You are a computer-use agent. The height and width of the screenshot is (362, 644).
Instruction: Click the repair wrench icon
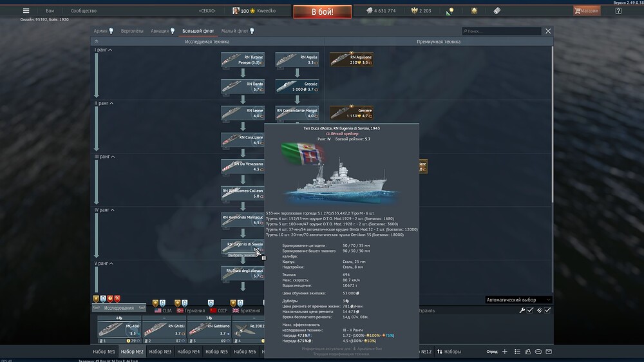click(523, 310)
